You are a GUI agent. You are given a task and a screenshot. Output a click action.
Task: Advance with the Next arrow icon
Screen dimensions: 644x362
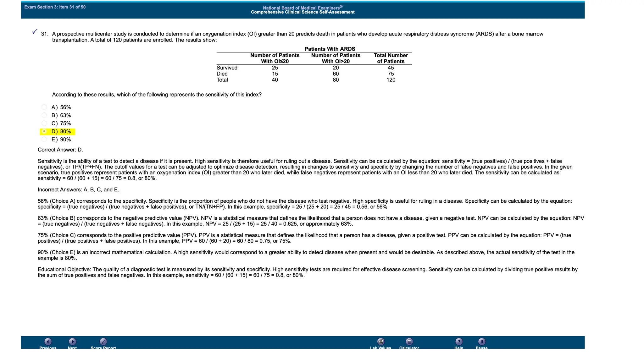point(72,342)
